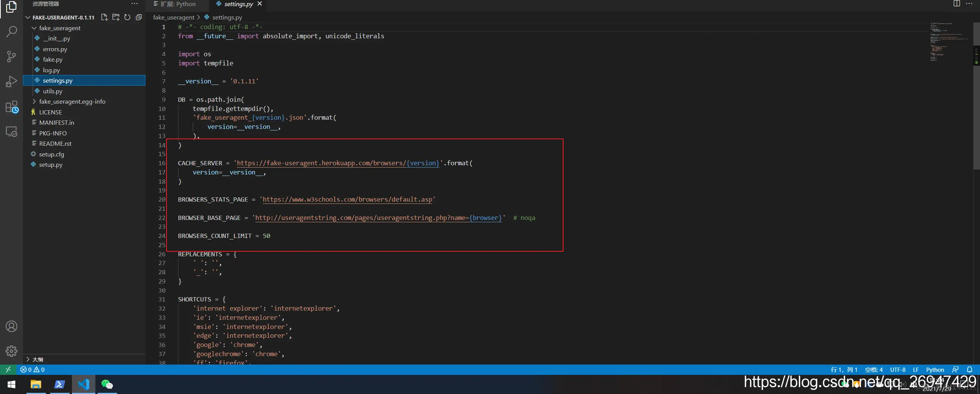
Task: Change indentation via 空格: 4
Action: pyautogui.click(x=874, y=370)
